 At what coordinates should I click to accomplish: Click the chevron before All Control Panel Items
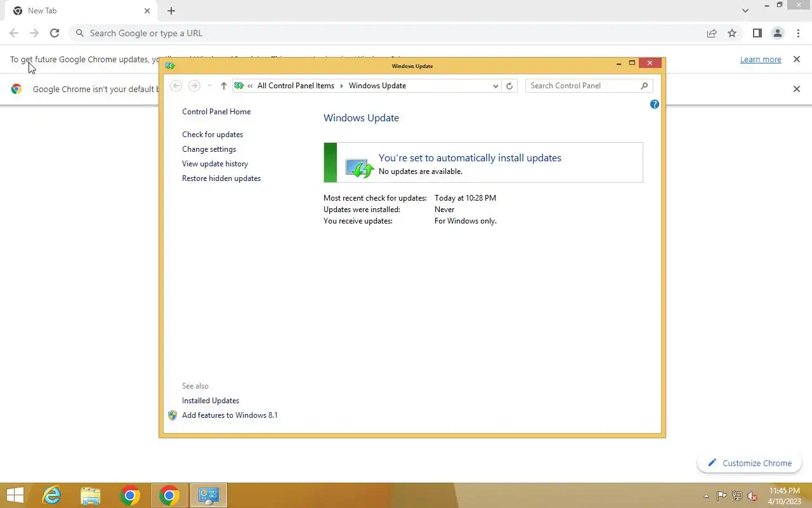[250, 86]
